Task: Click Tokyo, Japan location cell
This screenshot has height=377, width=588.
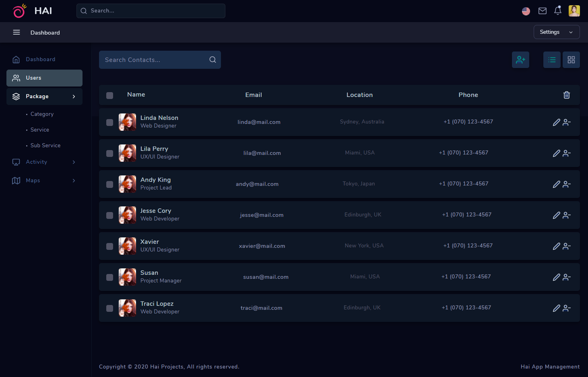Action: pos(359,184)
